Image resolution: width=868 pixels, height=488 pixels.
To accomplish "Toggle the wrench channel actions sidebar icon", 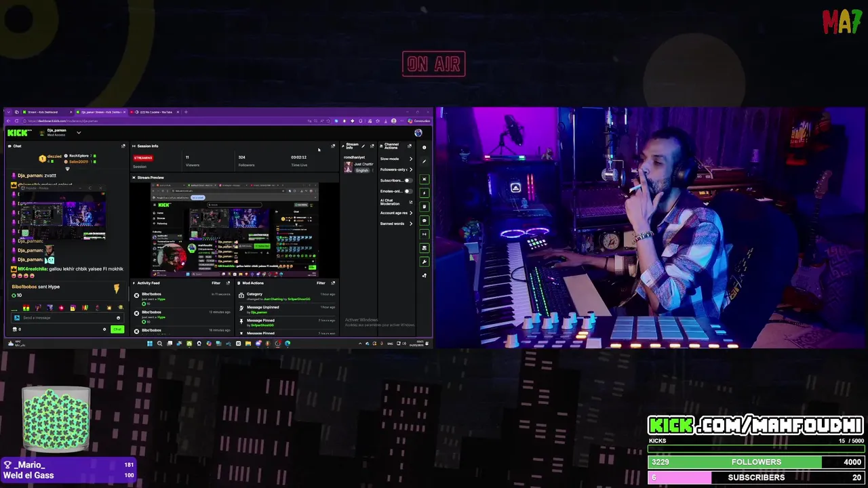I will click(x=425, y=262).
